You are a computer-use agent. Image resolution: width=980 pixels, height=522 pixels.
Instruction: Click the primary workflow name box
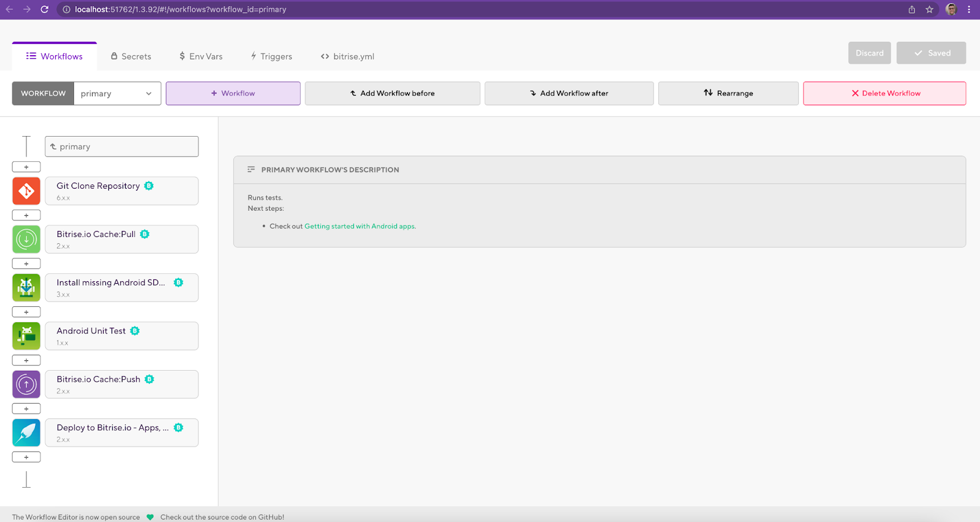click(x=122, y=146)
